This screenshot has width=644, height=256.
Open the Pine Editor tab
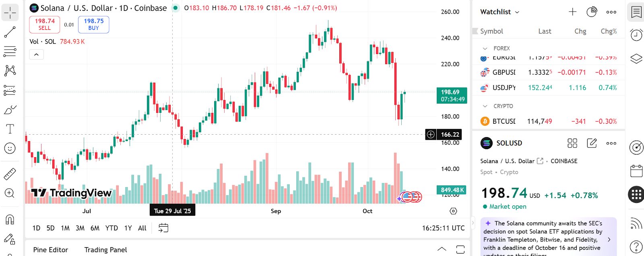click(x=50, y=250)
